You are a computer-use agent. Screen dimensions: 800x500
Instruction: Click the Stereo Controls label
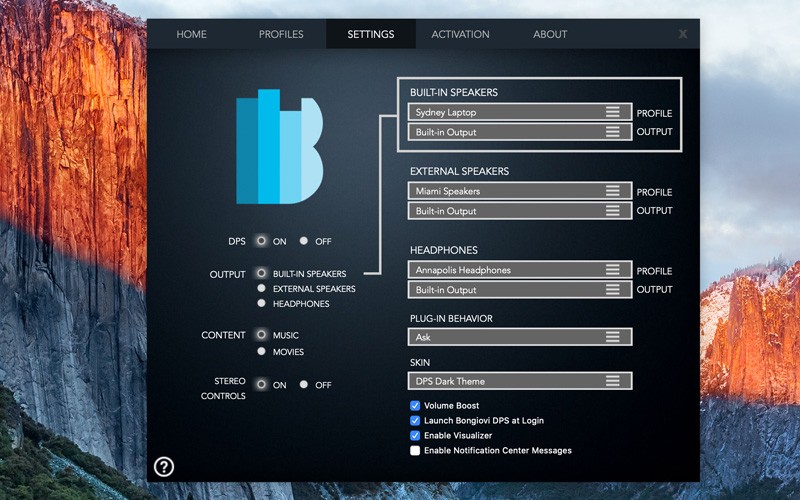coord(223,388)
